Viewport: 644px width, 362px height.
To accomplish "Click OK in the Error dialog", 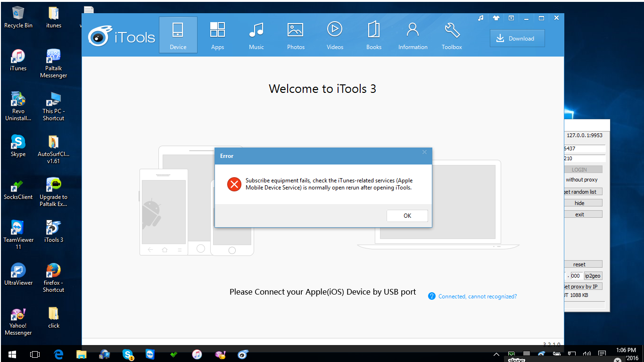I will [x=407, y=215].
